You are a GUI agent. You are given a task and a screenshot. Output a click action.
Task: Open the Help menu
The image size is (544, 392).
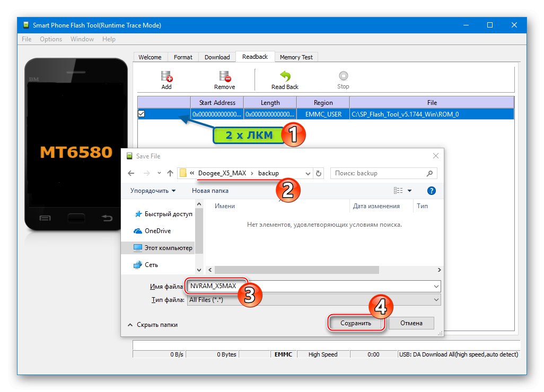click(x=109, y=39)
